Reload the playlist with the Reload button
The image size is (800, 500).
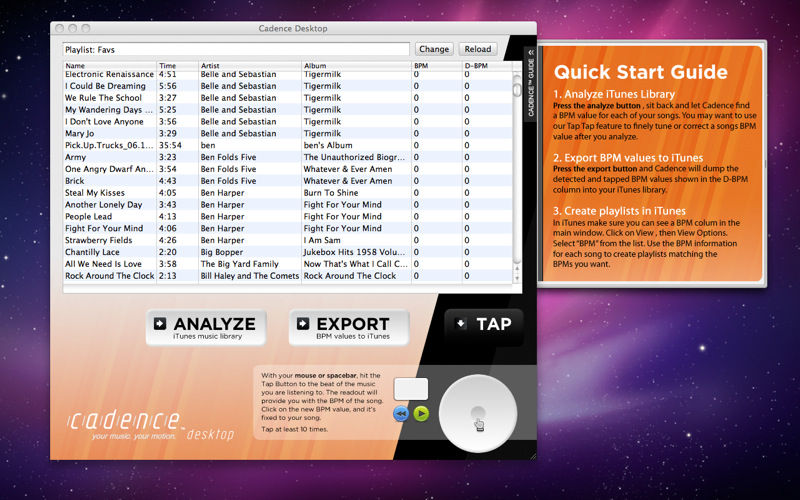478,49
